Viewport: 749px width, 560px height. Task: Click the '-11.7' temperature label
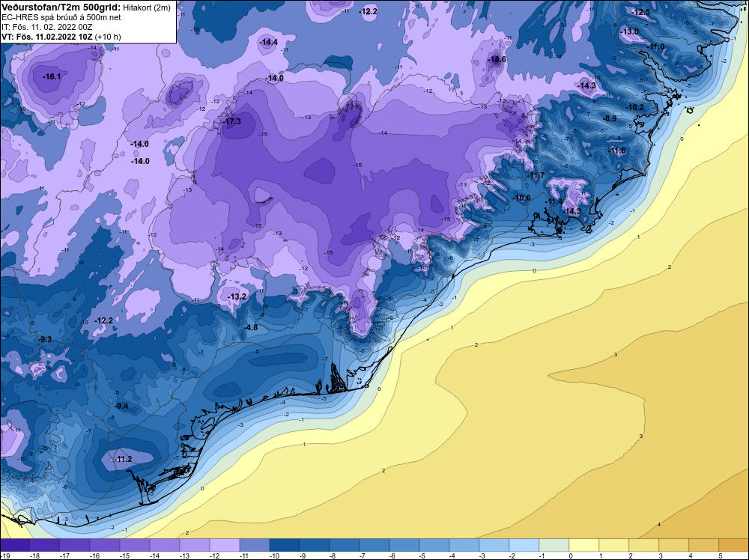tap(536, 176)
